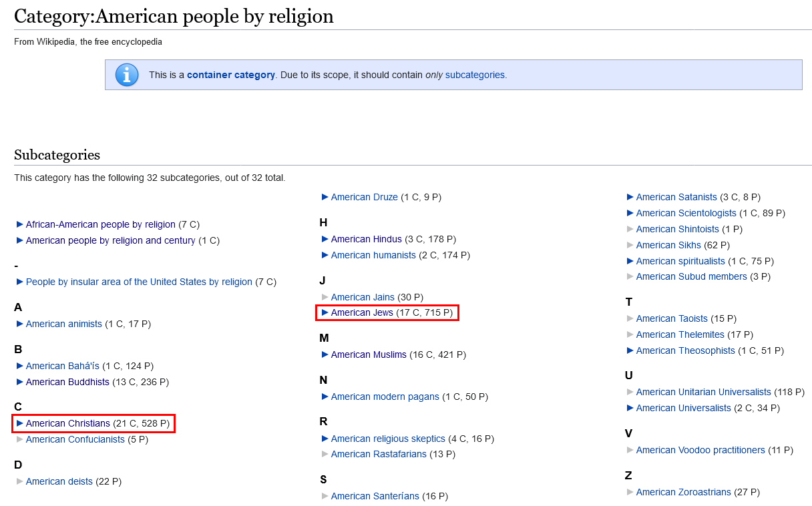Expand the American spiritualists arrow
The width and height of the screenshot is (812, 506).
[x=630, y=261]
